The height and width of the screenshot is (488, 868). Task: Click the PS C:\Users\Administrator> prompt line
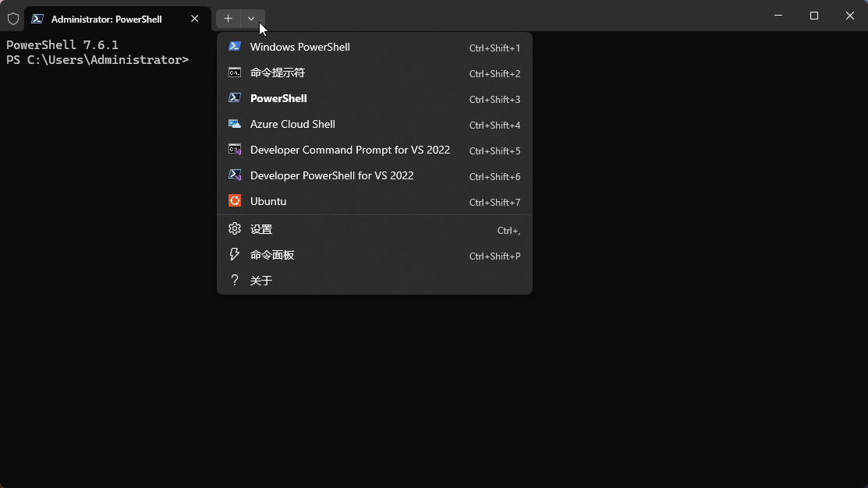(x=97, y=60)
